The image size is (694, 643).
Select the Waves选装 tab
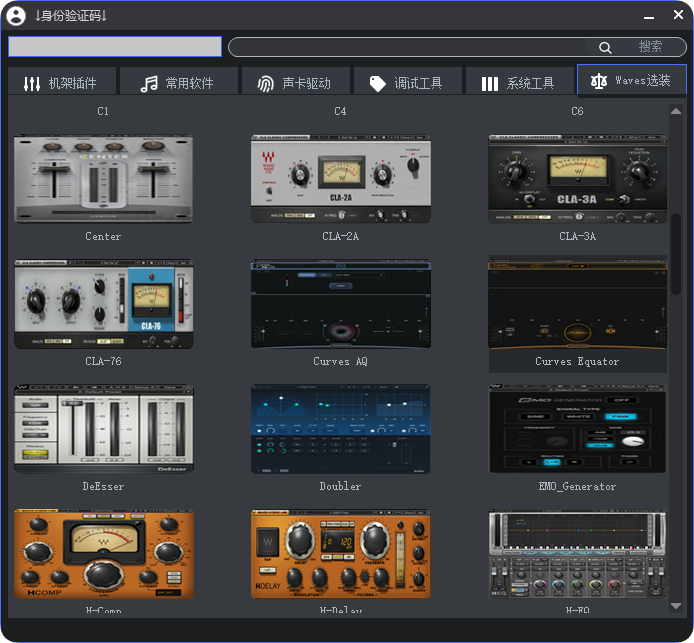point(632,80)
